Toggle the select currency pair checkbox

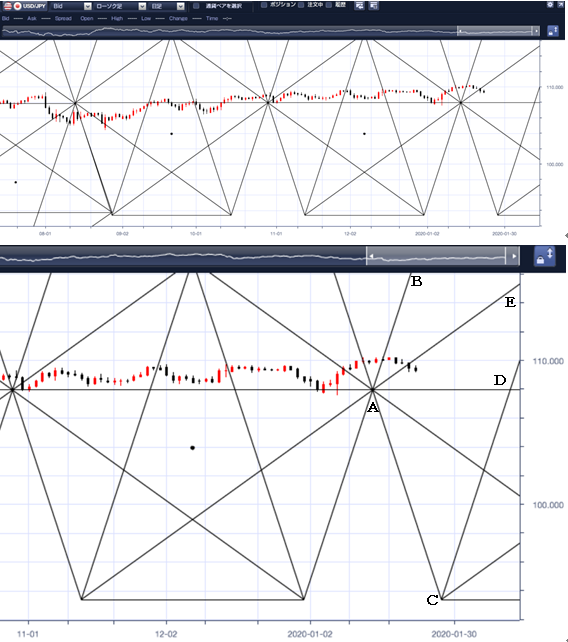(197, 6)
